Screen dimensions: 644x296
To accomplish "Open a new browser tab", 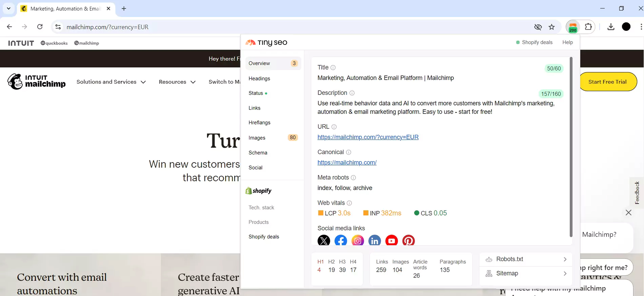I will point(124,8).
